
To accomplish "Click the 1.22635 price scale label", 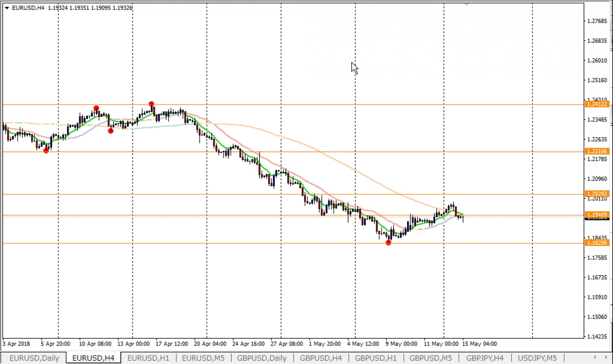I will [597, 140].
